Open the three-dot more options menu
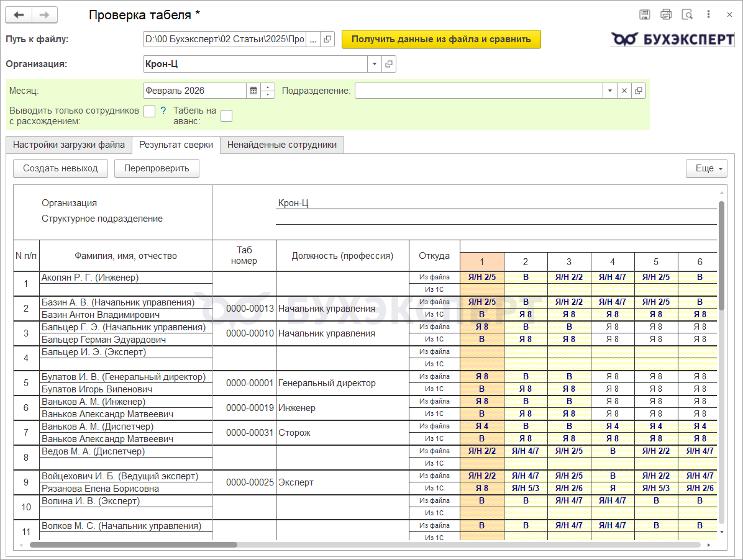This screenshot has height=560, width=743. point(708,14)
